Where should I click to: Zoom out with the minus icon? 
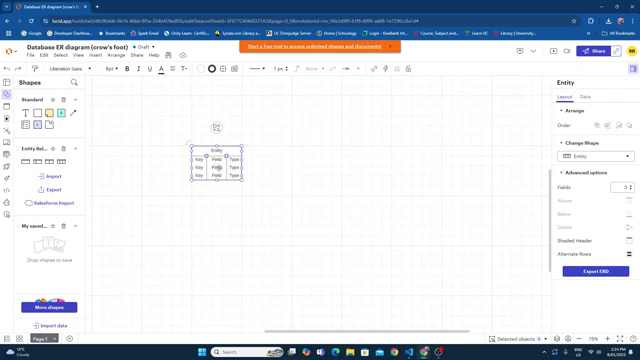click(x=579, y=339)
